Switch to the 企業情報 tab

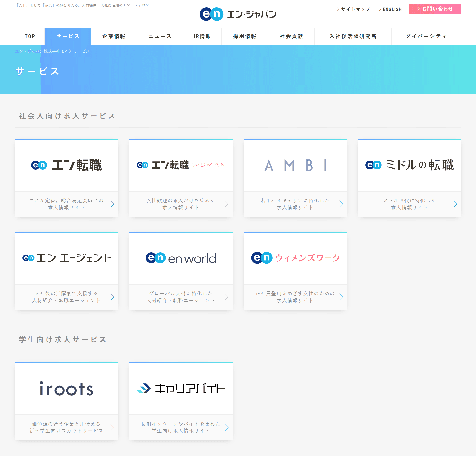tap(114, 36)
